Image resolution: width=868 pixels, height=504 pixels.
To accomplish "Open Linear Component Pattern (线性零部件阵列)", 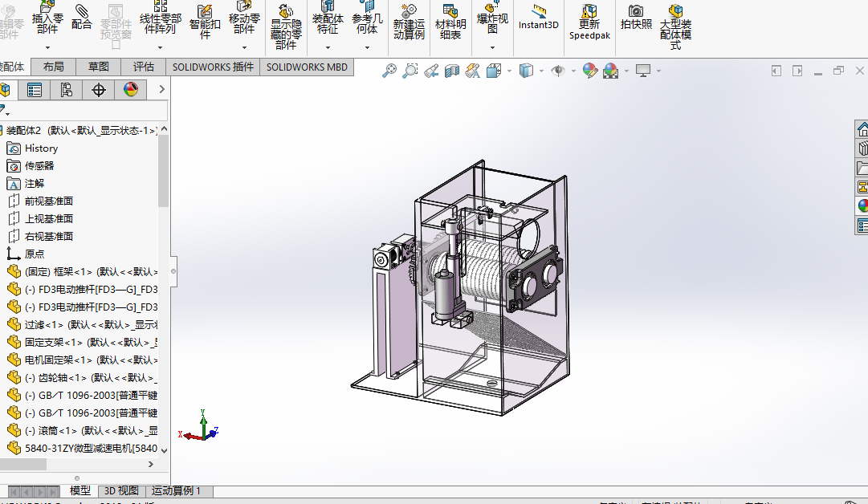I will tap(160, 19).
